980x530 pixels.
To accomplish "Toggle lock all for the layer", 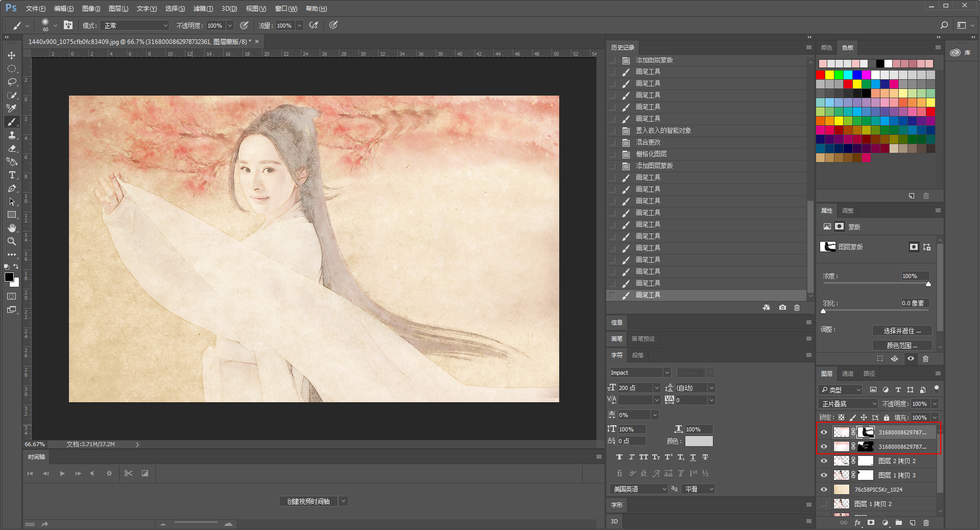I will click(887, 418).
